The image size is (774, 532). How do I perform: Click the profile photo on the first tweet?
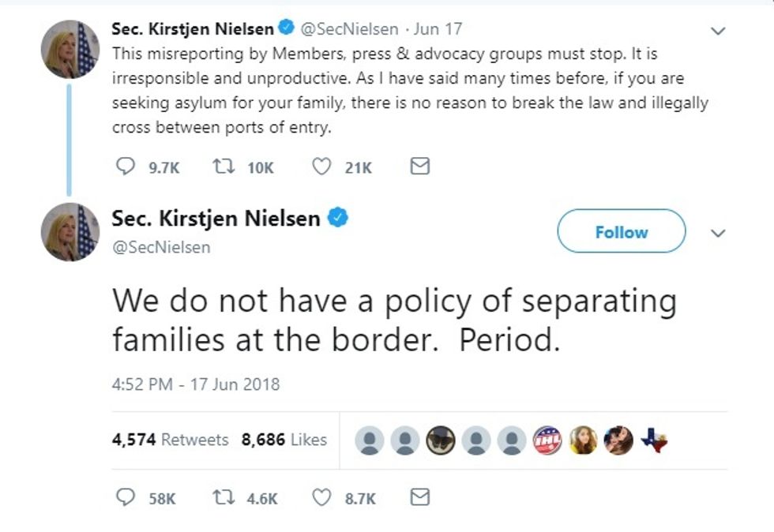tap(70, 50)
